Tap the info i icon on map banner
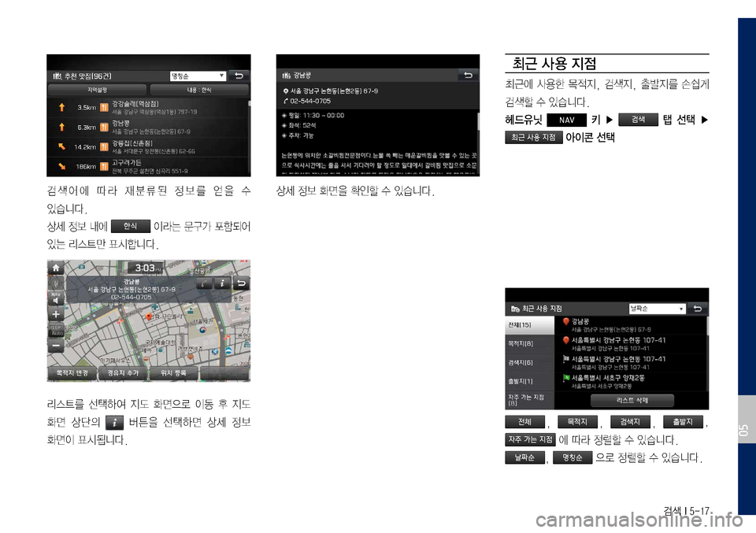Viewport: 756px width, 533px height. point(222,283)
